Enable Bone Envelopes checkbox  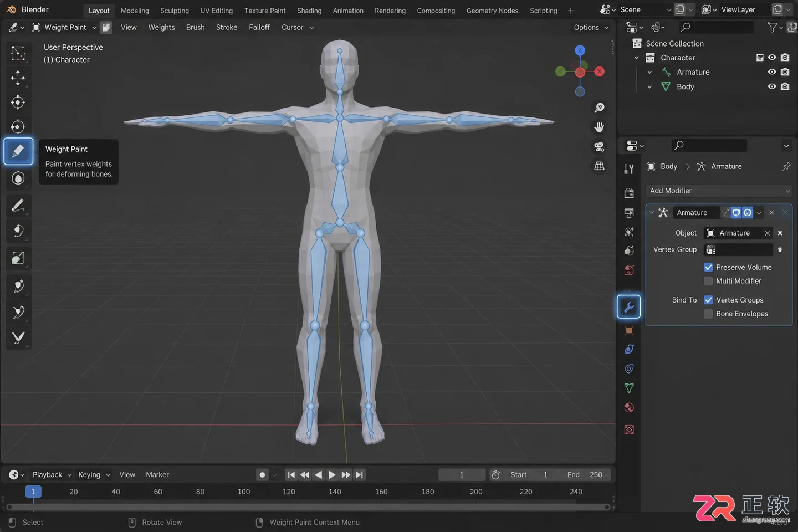tap(708, 314)
